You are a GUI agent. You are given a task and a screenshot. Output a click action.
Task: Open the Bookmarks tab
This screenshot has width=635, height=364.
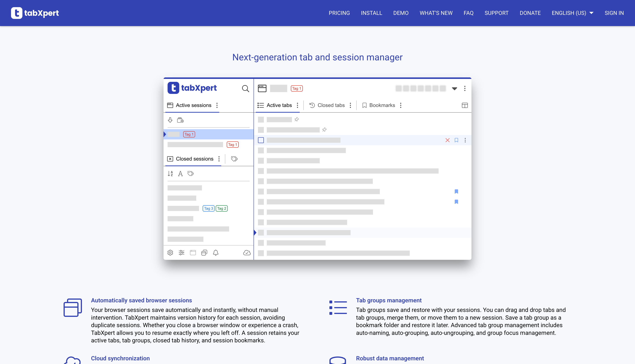(x=379, y=105)
